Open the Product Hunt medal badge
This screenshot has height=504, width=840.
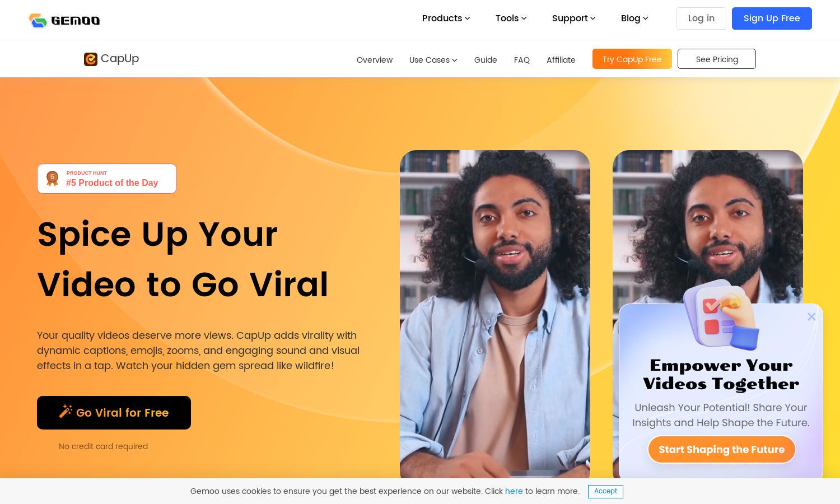coord(52,179)
